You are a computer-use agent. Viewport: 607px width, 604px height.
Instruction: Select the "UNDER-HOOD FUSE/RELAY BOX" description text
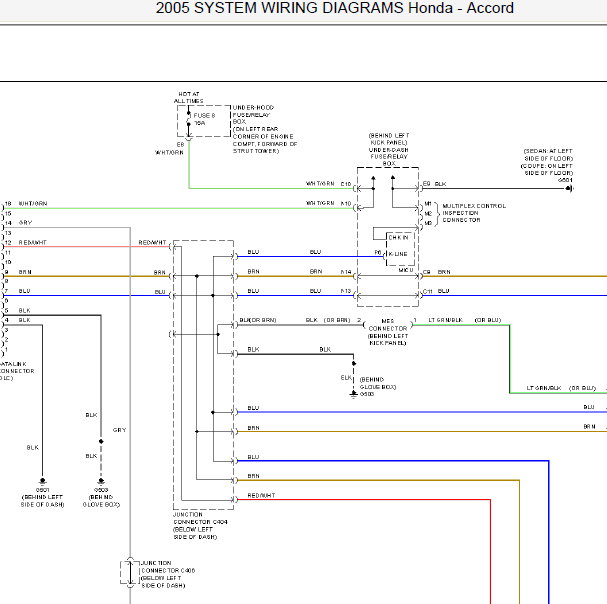(253, 114)
